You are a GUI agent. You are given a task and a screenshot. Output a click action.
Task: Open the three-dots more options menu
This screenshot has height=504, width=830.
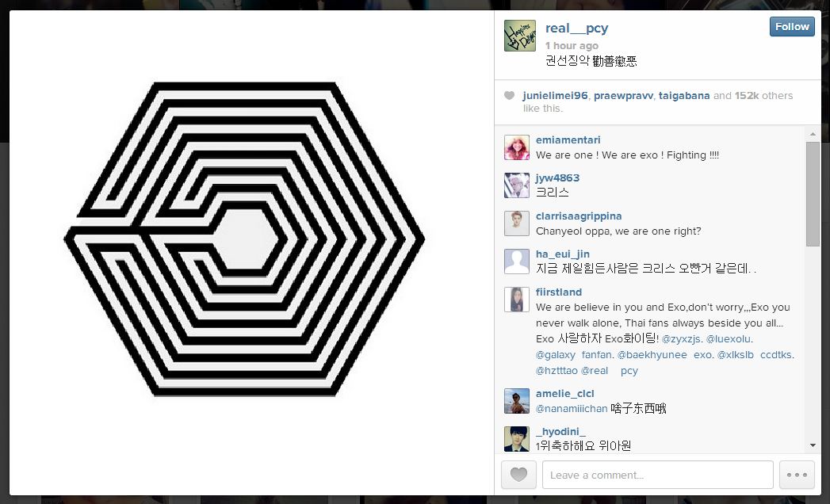point(797,475)
